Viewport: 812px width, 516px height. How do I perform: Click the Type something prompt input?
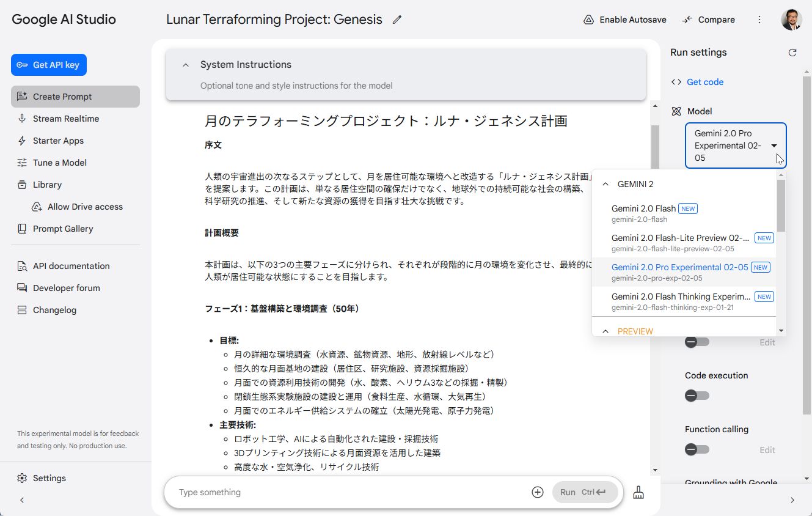point(351,492)
